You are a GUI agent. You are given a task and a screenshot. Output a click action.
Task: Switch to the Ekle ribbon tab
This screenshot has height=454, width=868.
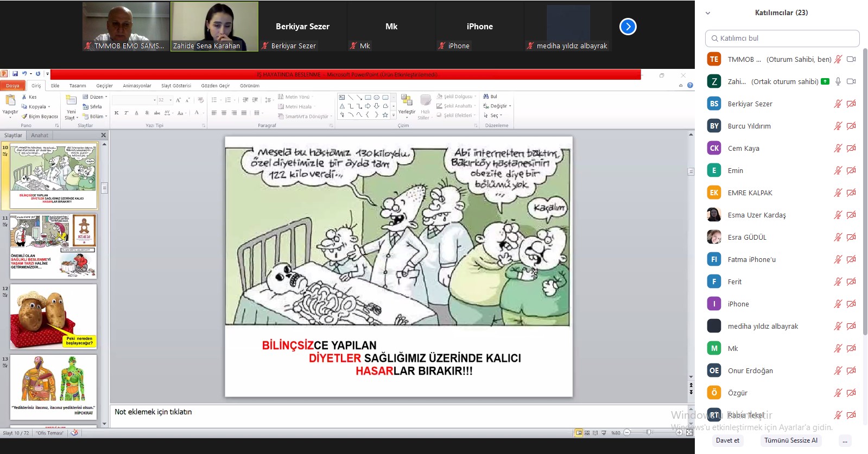pos(55,86)
